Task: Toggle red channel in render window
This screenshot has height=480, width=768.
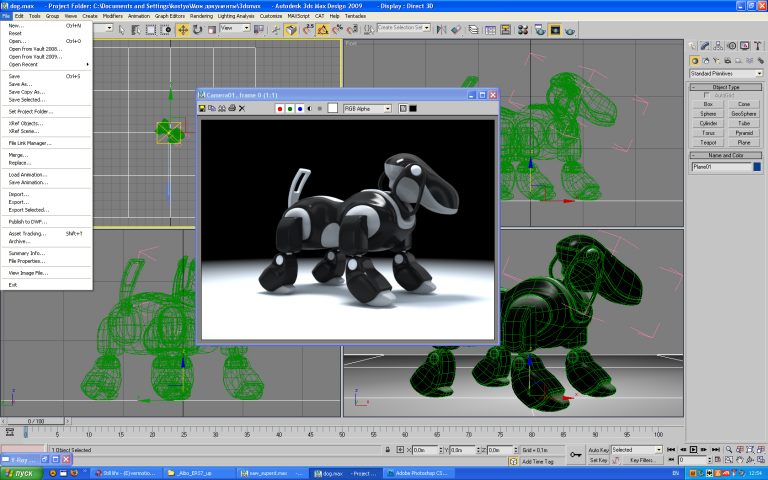Action: click(280, 109)
